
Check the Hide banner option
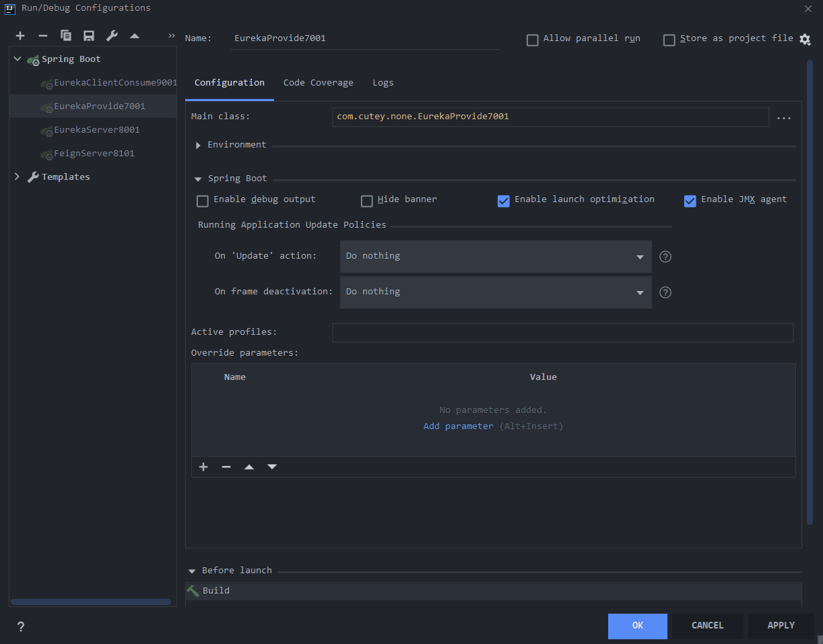pyautogui.click(x=366, y=201)
